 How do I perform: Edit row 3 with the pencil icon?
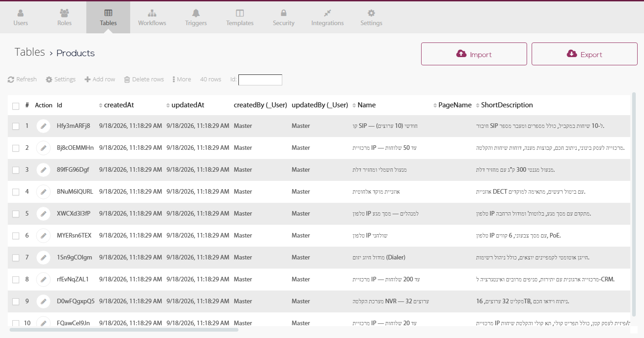coord(43,170)
